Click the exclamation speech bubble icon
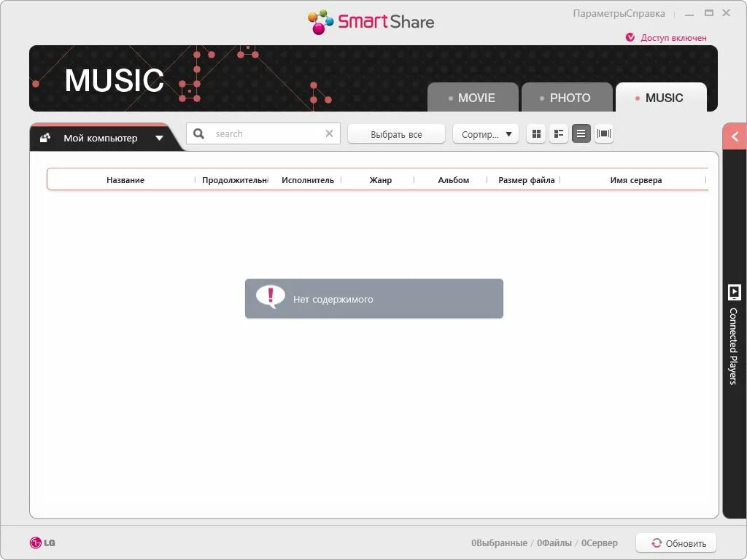 [x=270, y=297]
